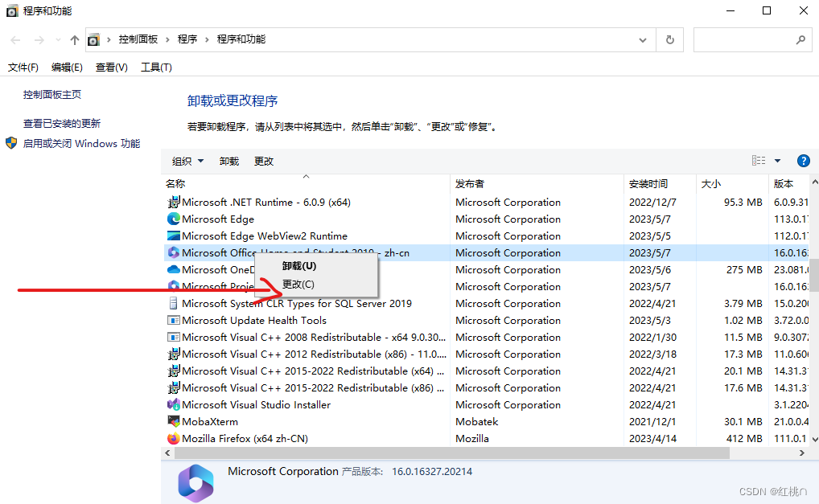Choose 更改(C) in context menu
Screen dimensions: 819x504
[298, 285]
